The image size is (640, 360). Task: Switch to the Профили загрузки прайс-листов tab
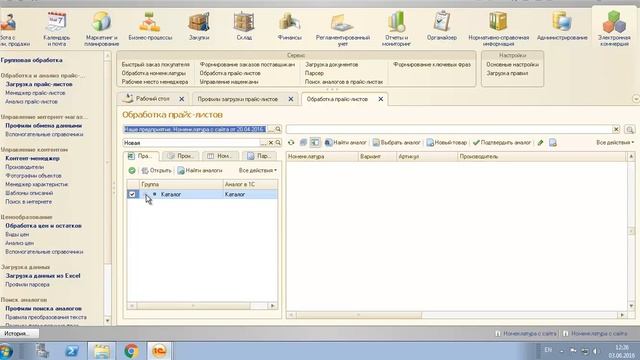[x=238, y=99]
